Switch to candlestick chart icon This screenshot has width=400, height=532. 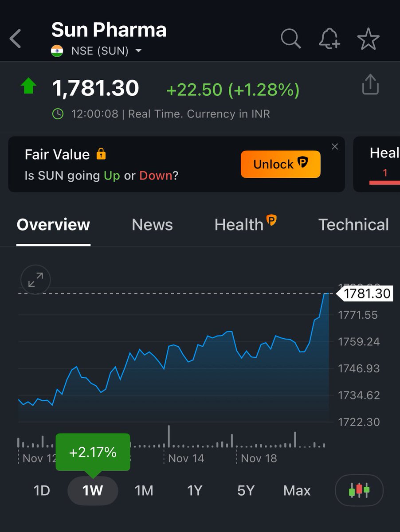click(x=359, y=490)
